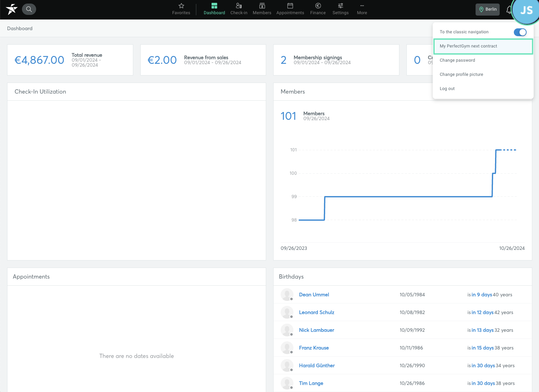Image resolution: width=539 pixels, height=392 pixels.
Task: Toggle the classic navigation switch
Action: (x=520, y=32)
